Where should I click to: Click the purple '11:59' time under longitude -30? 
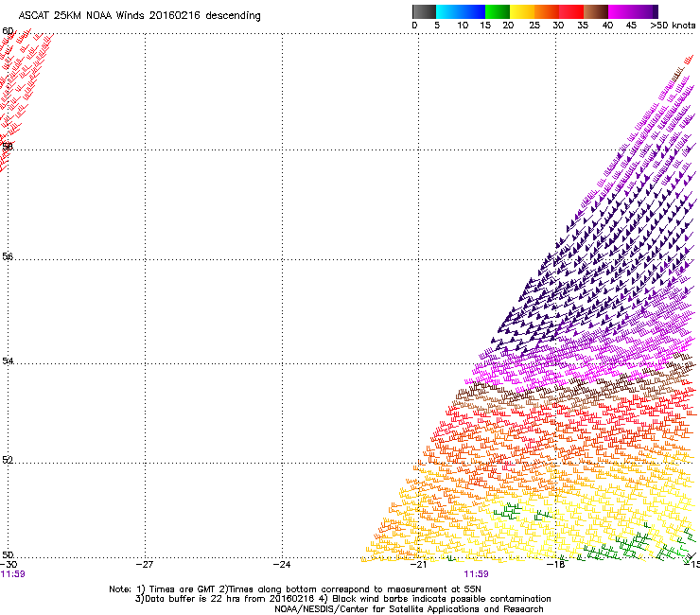click(x=13, y=574)
